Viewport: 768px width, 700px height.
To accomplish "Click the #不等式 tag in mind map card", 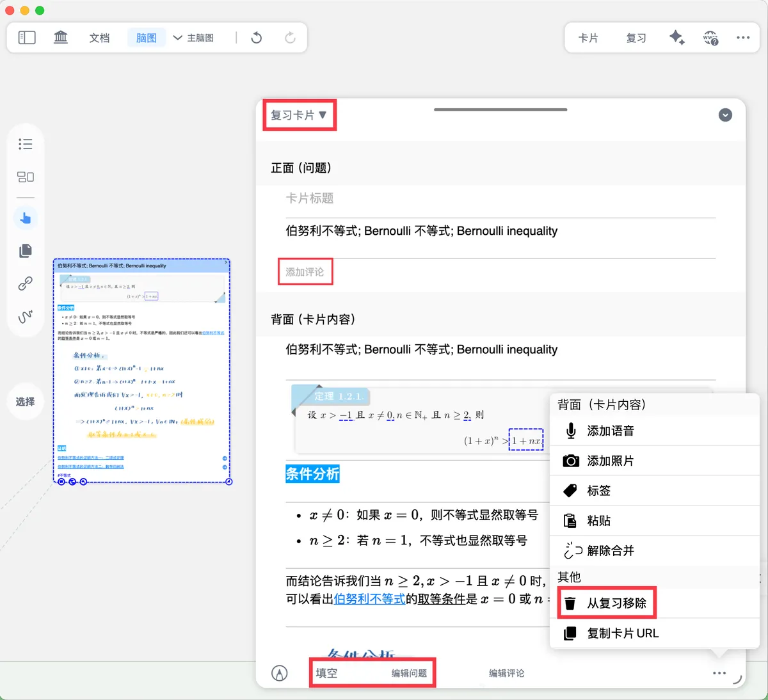I will click(64, 475).
